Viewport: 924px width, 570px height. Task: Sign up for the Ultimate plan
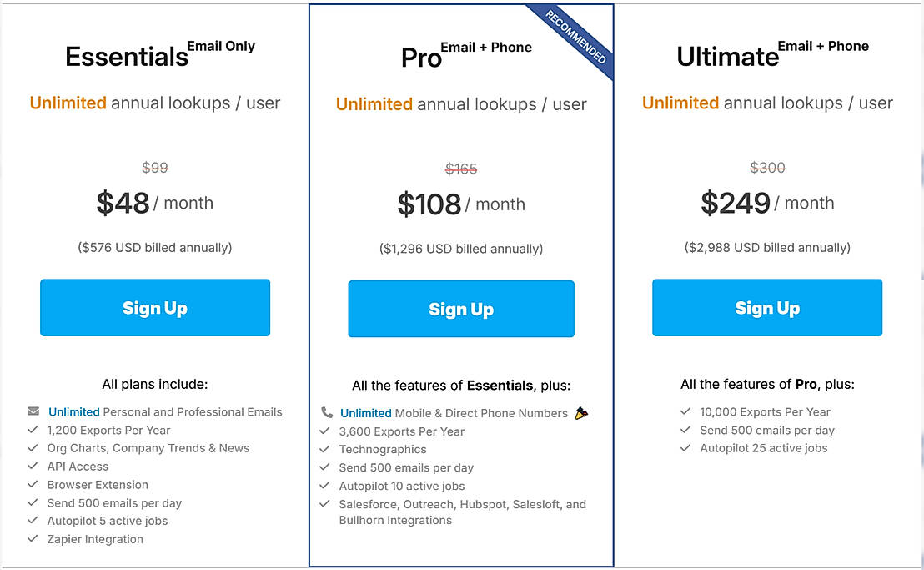767,308
